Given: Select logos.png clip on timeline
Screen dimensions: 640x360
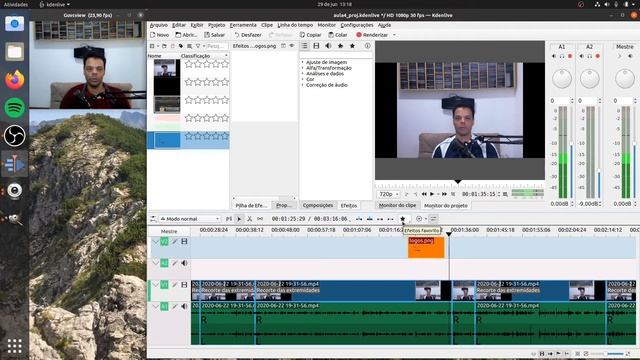Looking at the screenshot, I should click(x=426, y=248).
